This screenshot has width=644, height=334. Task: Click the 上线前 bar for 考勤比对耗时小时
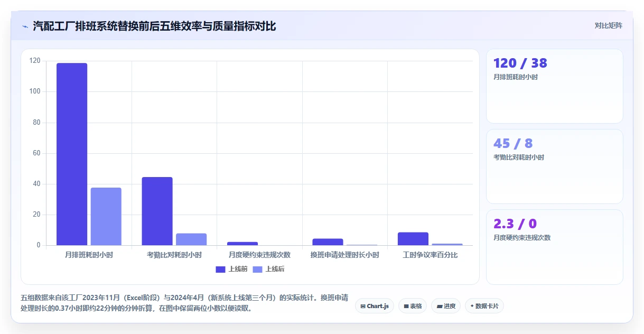coord(157,211)
